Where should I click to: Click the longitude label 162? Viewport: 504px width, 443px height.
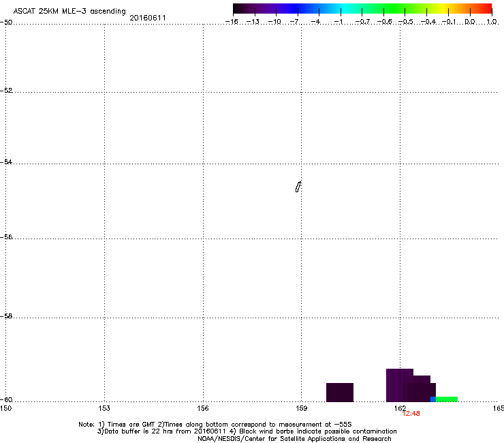[x=400, y=408]
